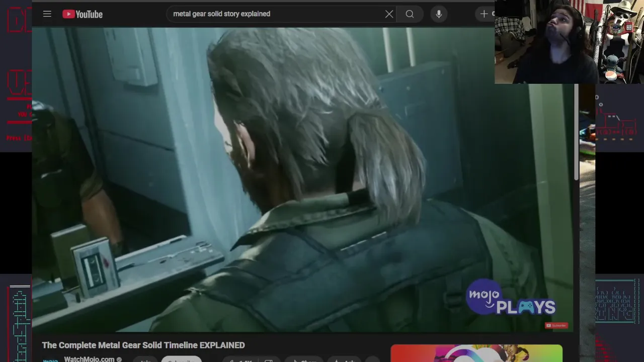Click the magnifying glass search button
Image resolution: width=644 pixels, height=362 pixels.
(410, 14)
